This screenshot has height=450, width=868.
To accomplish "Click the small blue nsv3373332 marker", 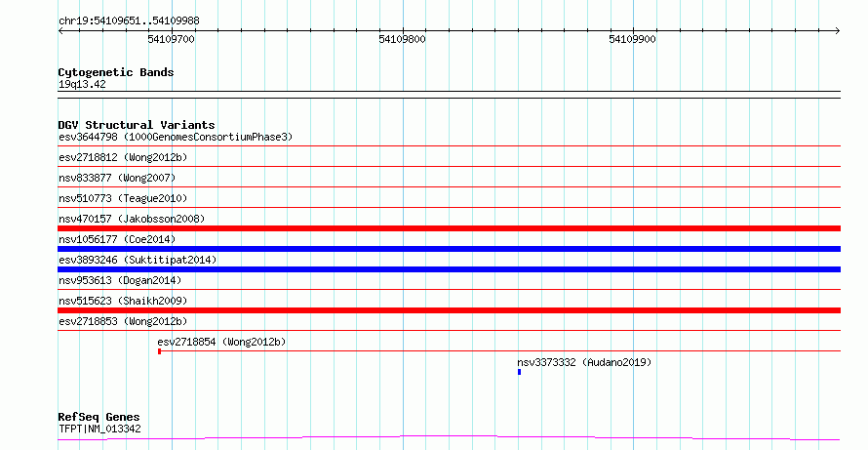I will 519,372.
